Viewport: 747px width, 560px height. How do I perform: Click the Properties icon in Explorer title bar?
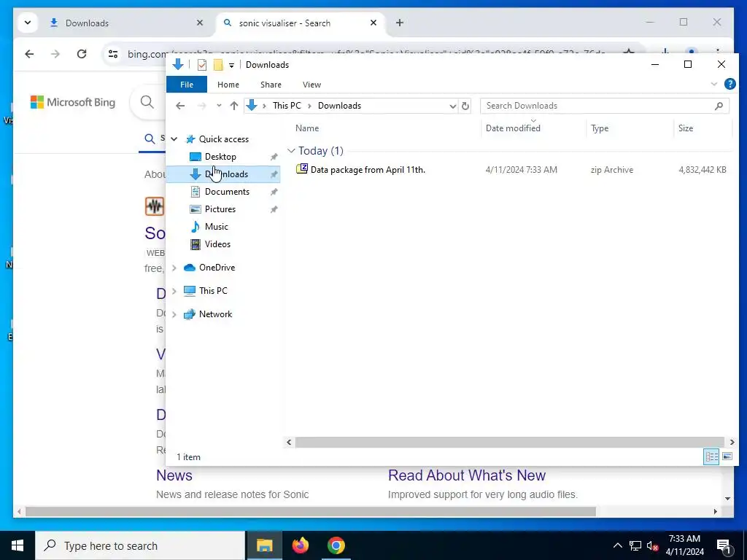coord(202,65)
